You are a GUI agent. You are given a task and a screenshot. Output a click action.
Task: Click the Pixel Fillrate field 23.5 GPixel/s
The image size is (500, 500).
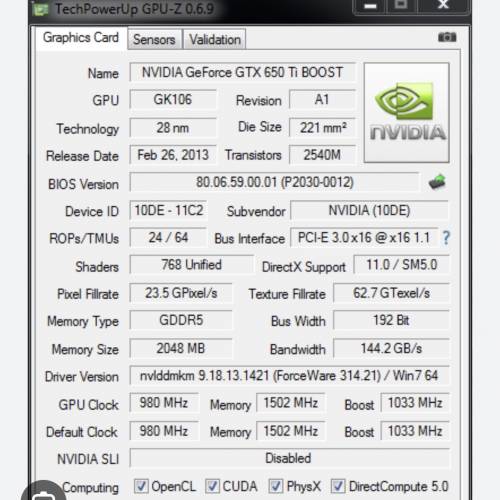coord(181,293)
